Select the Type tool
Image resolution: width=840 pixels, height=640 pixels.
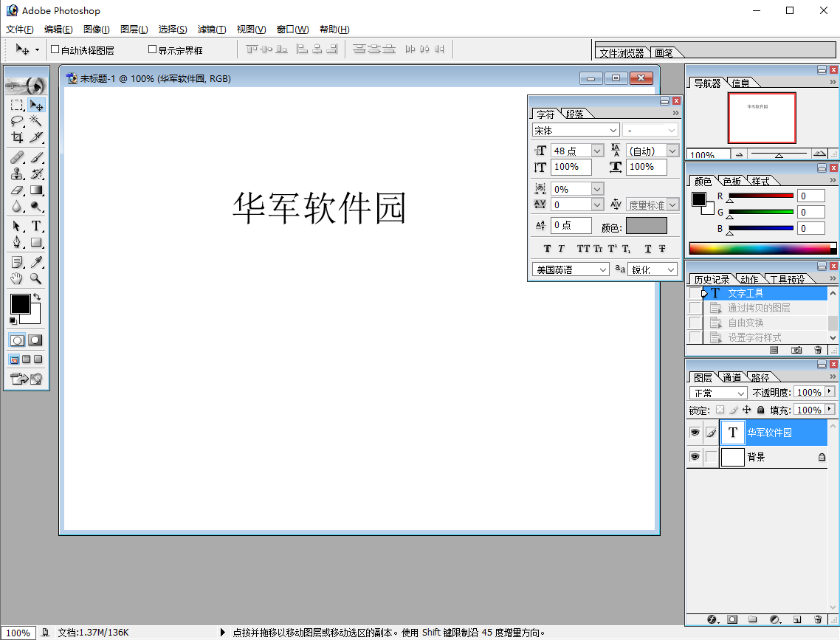(35, 225)
